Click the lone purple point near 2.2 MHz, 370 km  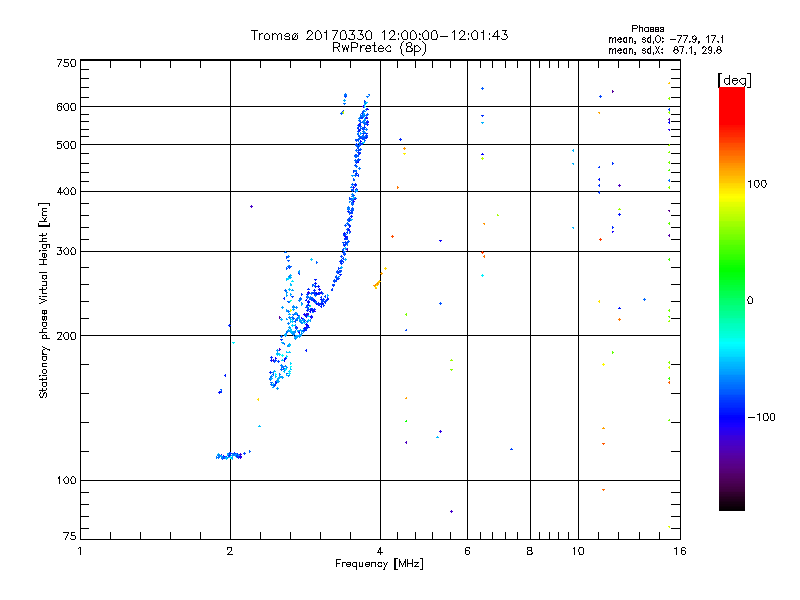251,207
